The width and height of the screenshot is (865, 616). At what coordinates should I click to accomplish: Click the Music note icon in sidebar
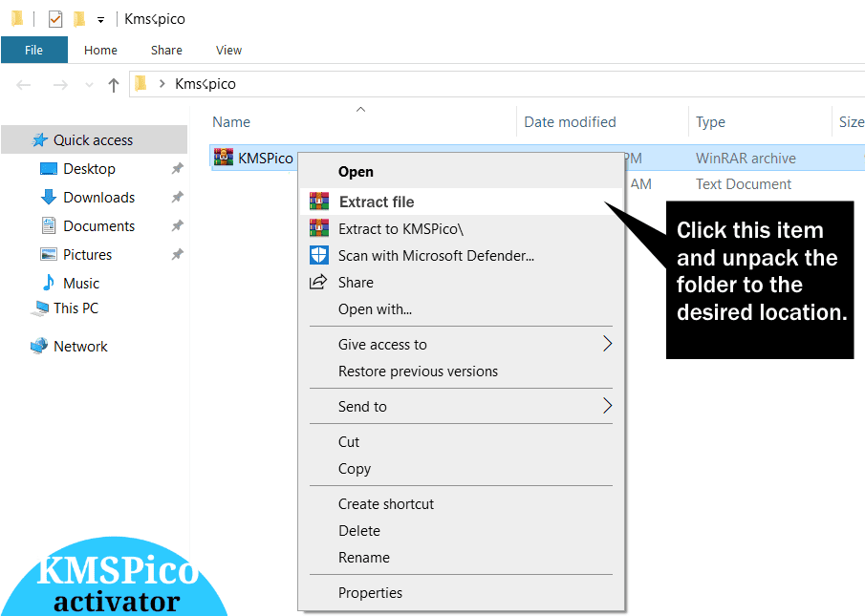pyautogui.click(x=49, y=283)
